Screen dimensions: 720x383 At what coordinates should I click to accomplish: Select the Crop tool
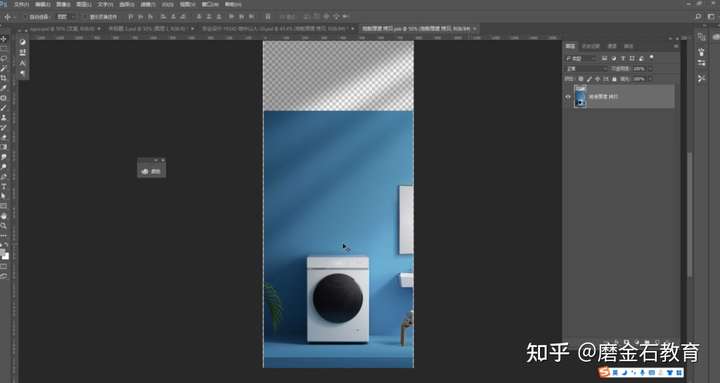click(x=4, y=79)
